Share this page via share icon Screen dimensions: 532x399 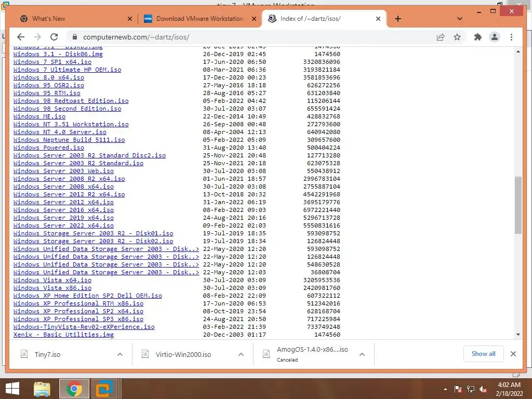click(x=441, y=37)
